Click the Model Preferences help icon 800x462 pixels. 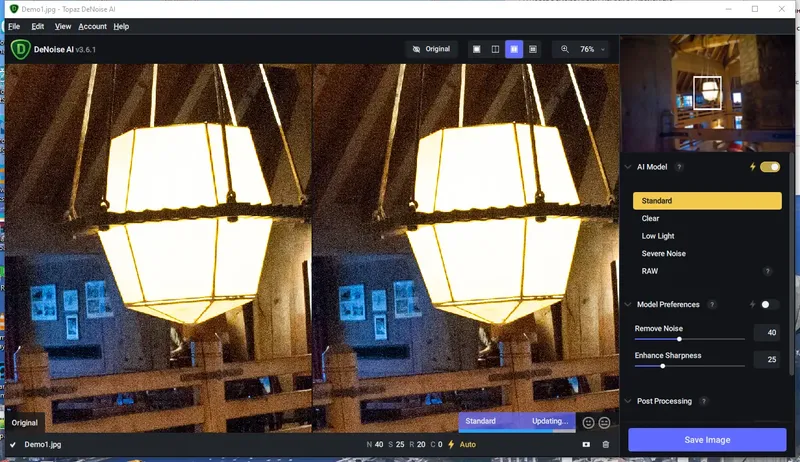[712, 304]
